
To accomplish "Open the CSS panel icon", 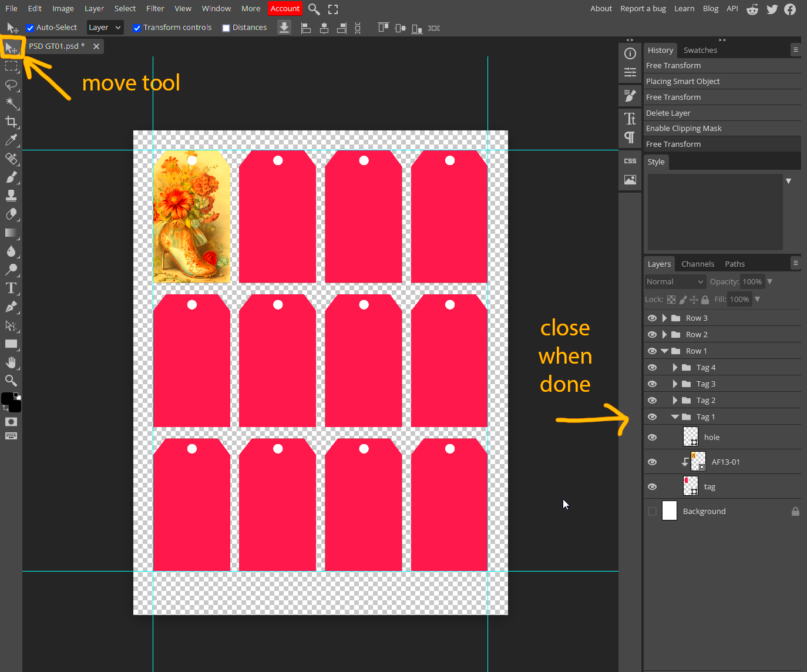I will pos(630,161).
